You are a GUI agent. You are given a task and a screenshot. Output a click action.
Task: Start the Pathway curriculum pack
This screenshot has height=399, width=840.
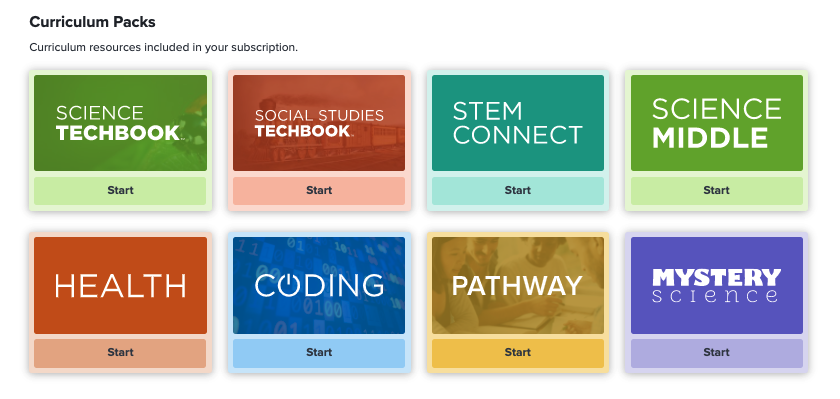[518, 353]
